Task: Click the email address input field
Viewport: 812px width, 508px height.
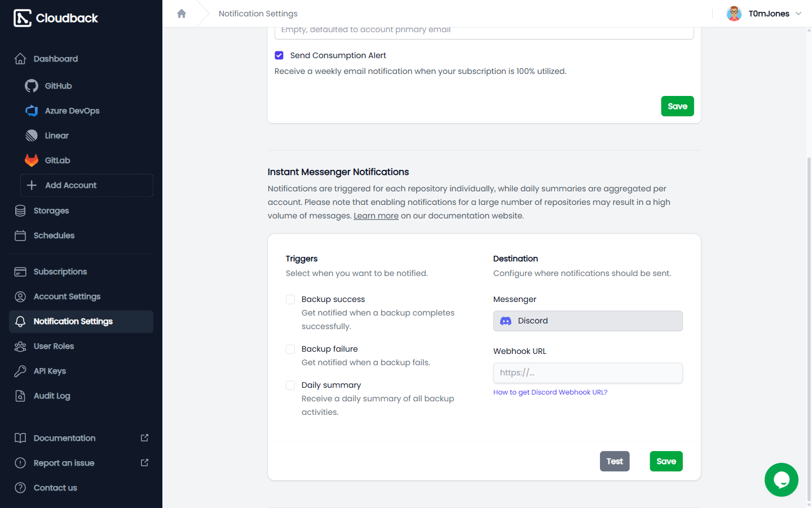Action: click(x=484, y=32)
